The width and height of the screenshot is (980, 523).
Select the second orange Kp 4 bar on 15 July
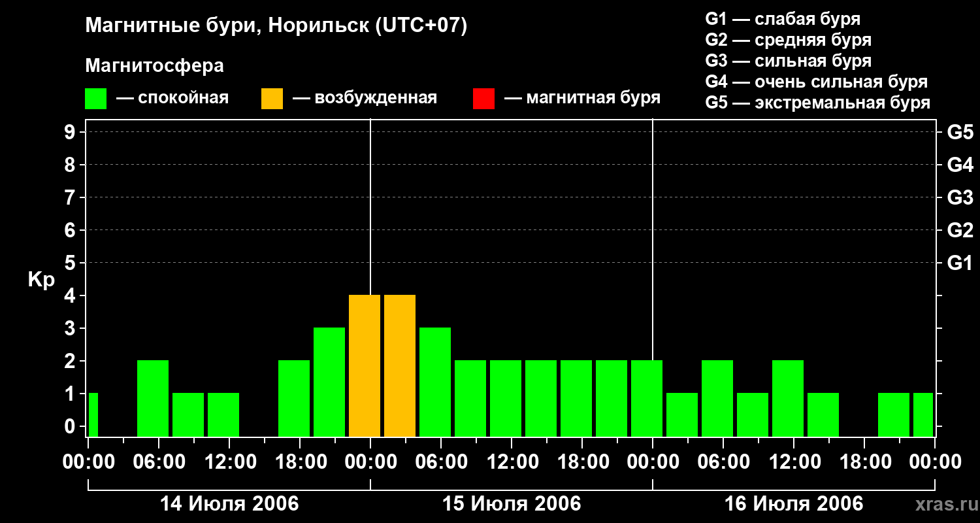click(x=400, y=366)
